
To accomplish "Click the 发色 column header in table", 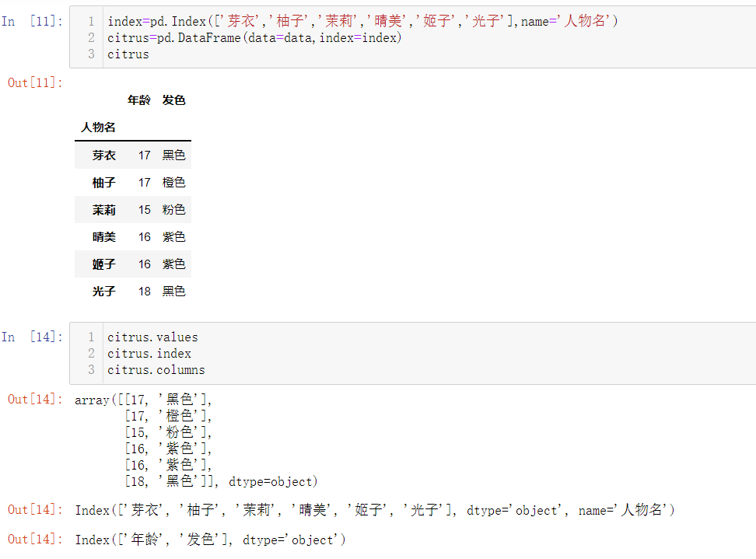I will point(173,100).
